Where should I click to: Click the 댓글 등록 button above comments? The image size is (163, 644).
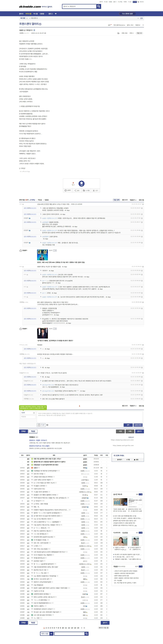[x=116, y=200]
